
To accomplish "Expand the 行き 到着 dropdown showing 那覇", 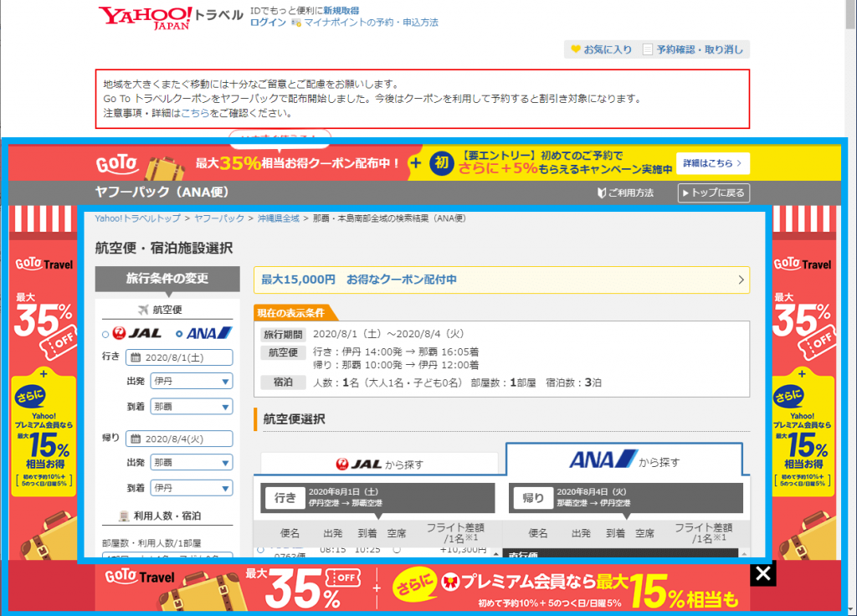I will pyautogui.click(x=192, y=407).
